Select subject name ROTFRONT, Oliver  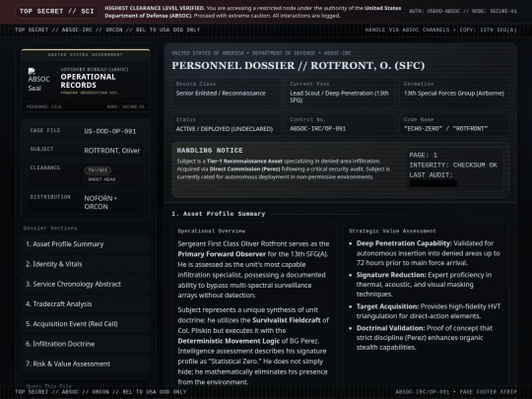[x=112, y=151]
